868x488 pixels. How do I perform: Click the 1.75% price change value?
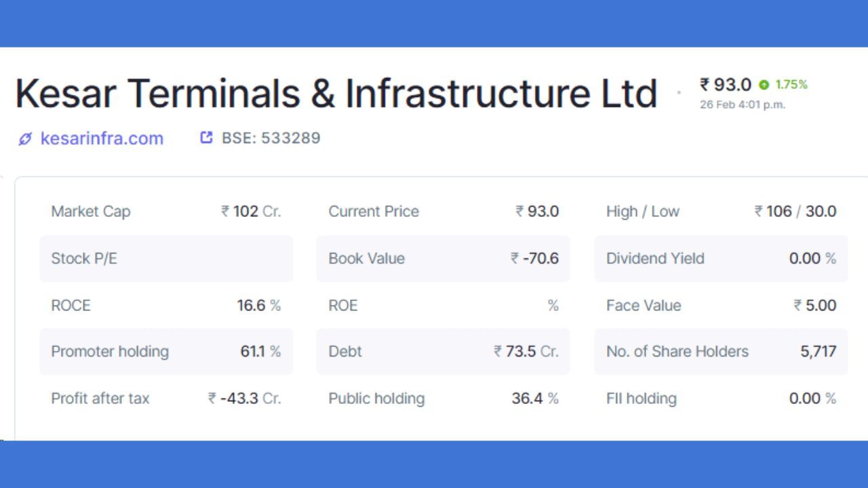pos(791,85)
